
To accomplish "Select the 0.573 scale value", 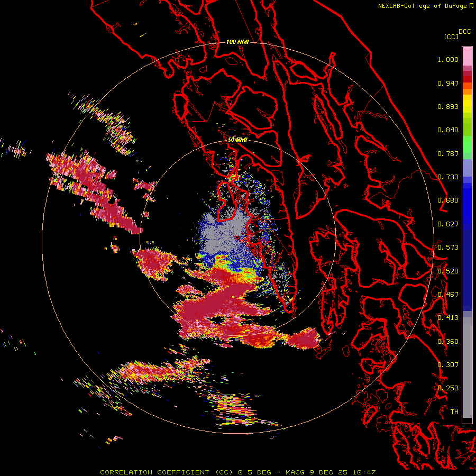I will coord(448,248).
